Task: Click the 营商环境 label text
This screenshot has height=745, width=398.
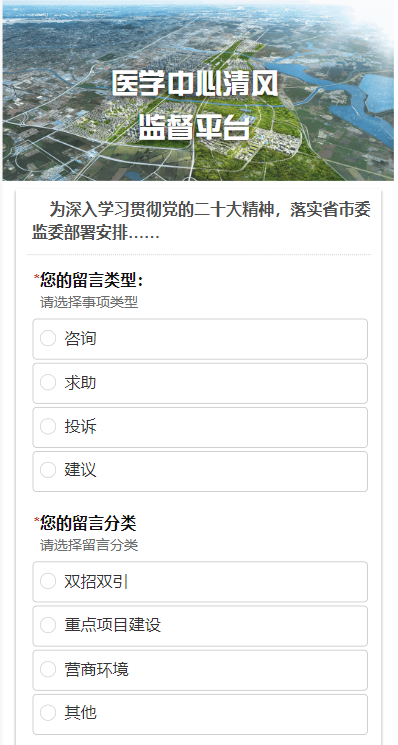Action: point(96,669)
